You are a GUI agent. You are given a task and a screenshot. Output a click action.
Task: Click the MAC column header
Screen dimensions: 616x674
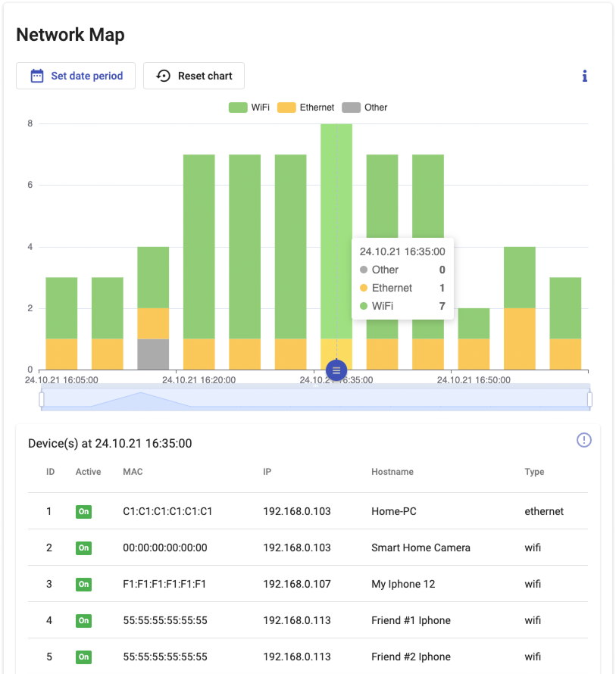133,472
